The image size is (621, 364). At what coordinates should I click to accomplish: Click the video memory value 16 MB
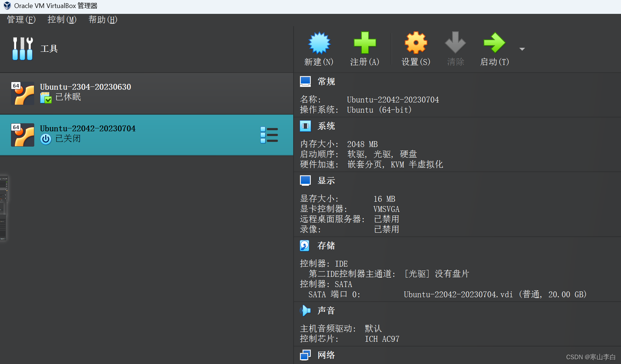[384, 199]
